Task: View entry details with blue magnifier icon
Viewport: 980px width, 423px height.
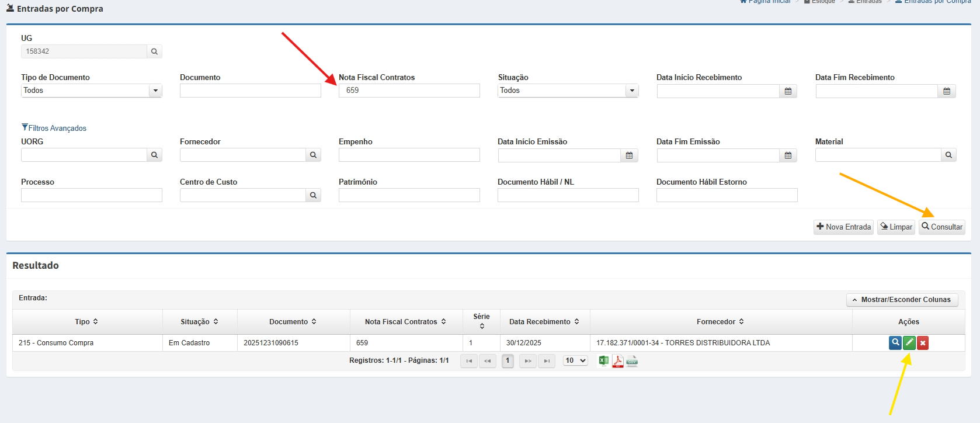Action: pyautogui.click(x=895, y=343)
